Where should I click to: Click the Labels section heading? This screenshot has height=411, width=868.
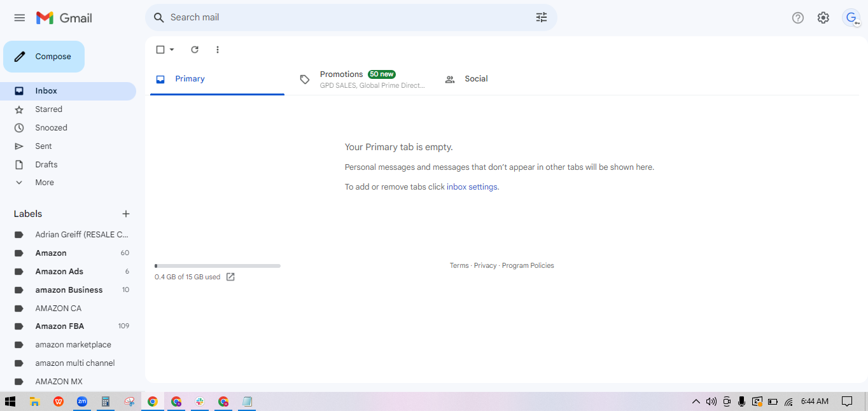click(x=28, y=214)
